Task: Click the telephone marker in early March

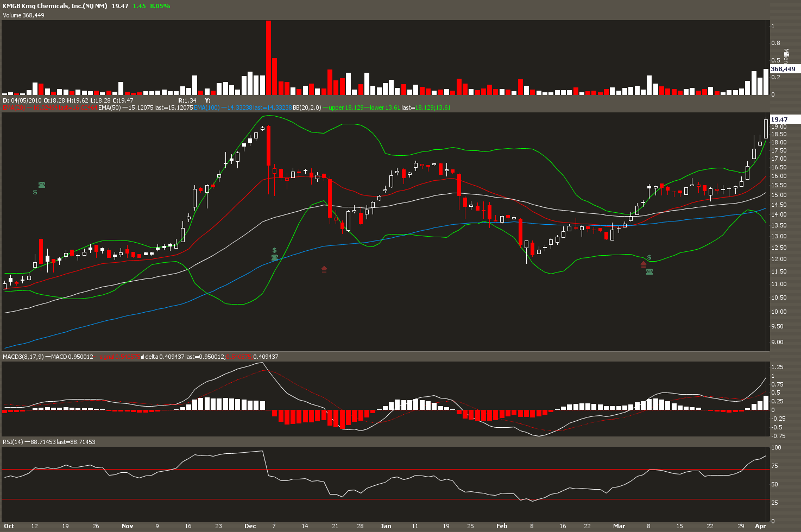Action: tap(649, 271)
